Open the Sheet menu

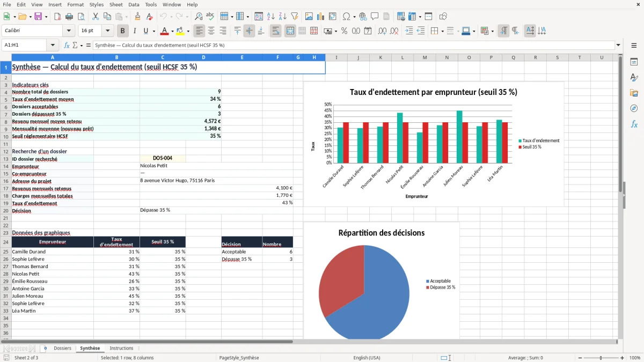116,4
